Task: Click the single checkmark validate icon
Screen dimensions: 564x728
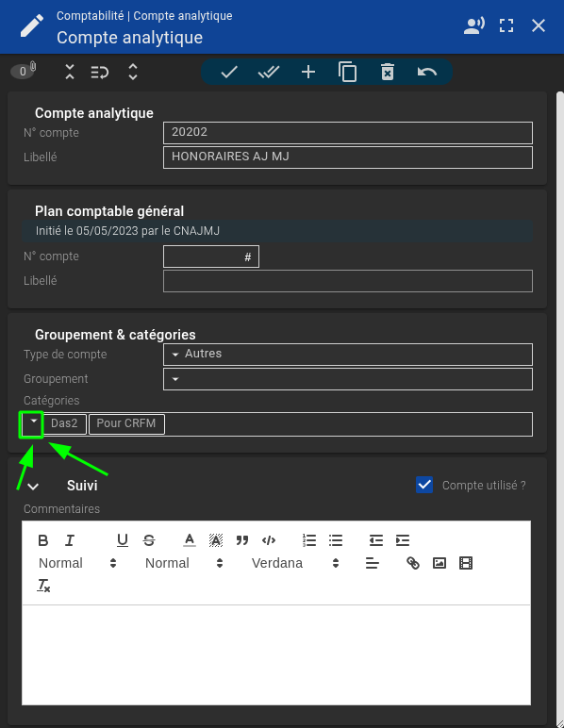Action: point(229,72)
